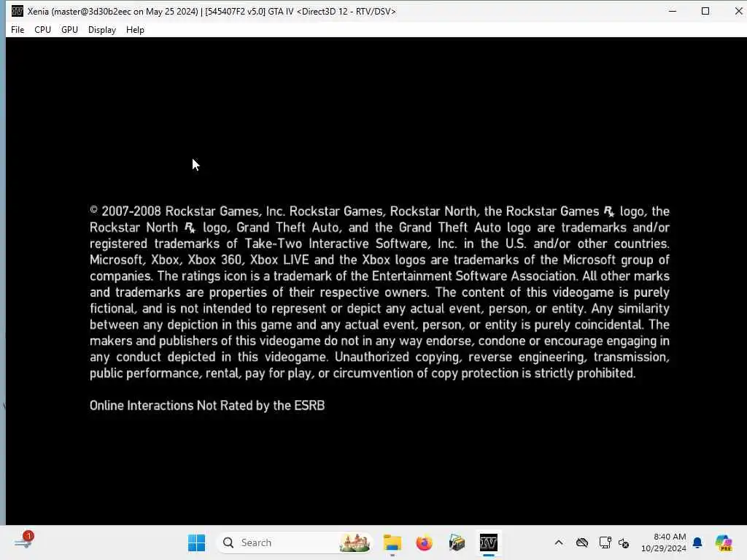Click the muted volume tray icon
Screen dimensions: 747x560
(624, 542)
